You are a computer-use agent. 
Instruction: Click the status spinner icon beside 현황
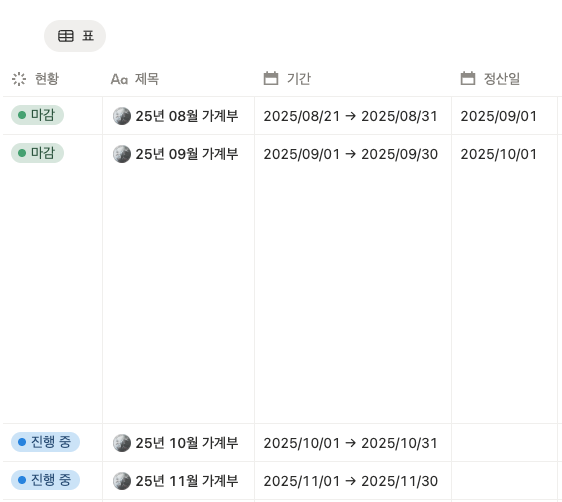(x=19, y=79)
